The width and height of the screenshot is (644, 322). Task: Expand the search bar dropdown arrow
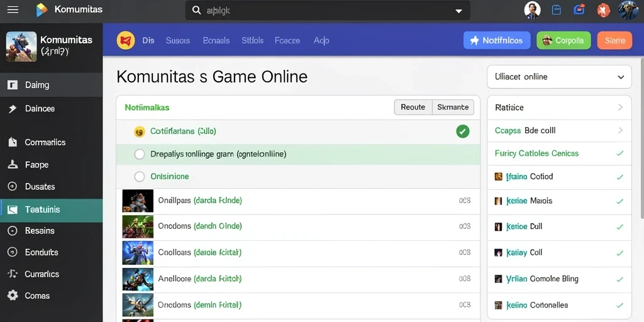coord(458,11)
